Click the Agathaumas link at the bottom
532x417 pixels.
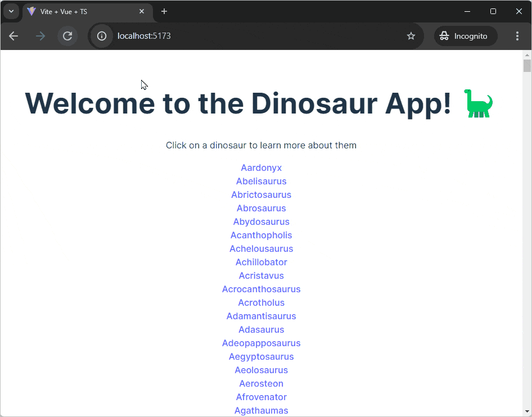pyautogui.click(x=261, y=410)
